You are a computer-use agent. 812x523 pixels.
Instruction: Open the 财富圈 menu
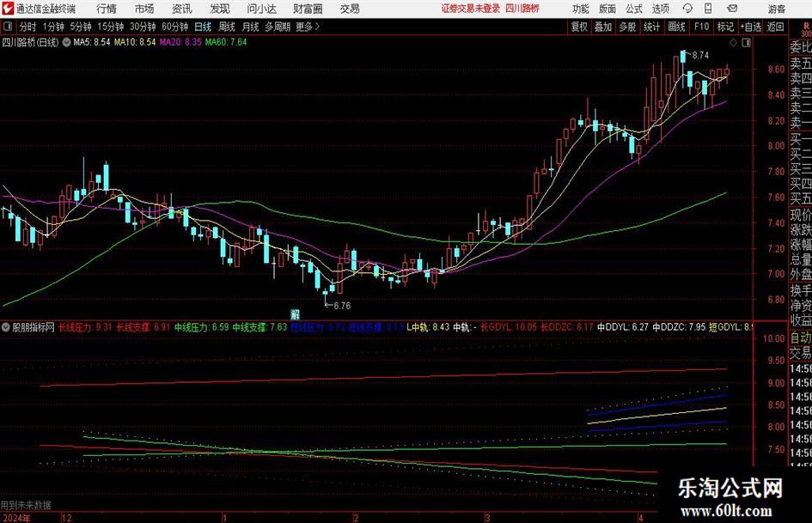[x=308, y=9]
